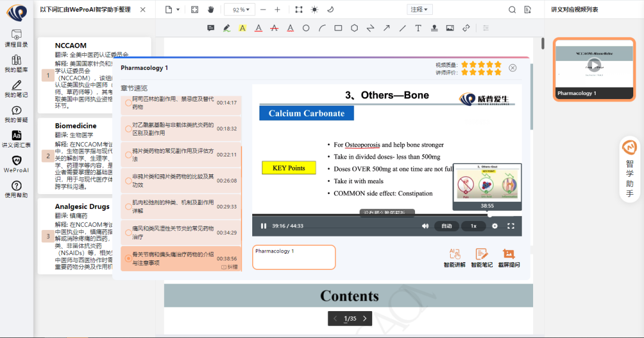This screenshot has width=644, height=338.
Task: Pick the arrow drawing tool
Action: tap(386, 28)
